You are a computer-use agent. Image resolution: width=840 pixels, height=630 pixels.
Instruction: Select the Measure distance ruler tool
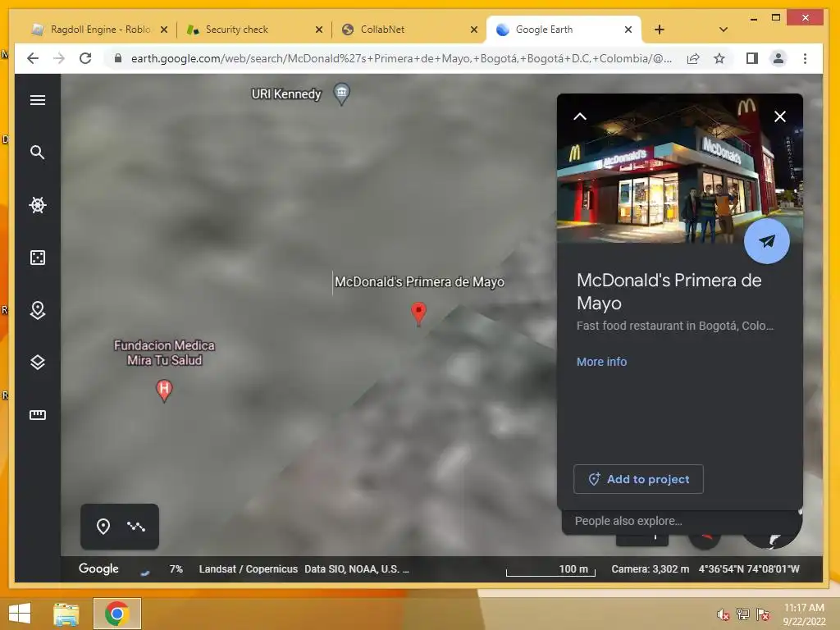38,414
